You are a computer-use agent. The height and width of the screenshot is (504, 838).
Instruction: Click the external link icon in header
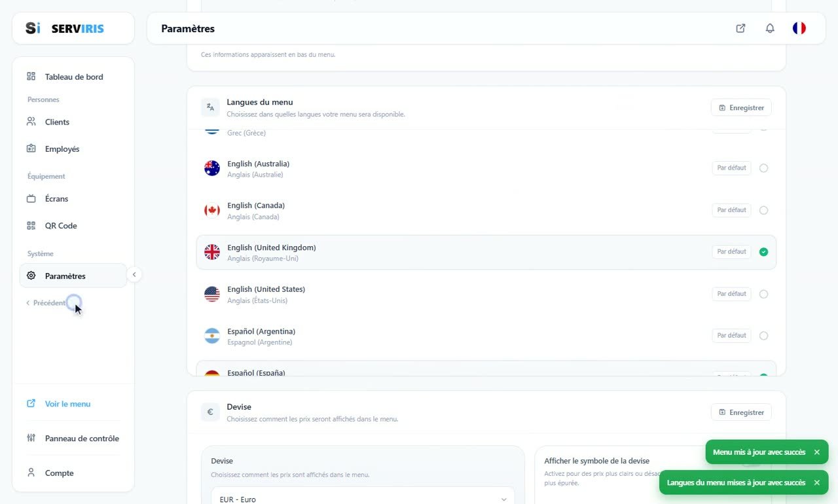tap(740, 28)
